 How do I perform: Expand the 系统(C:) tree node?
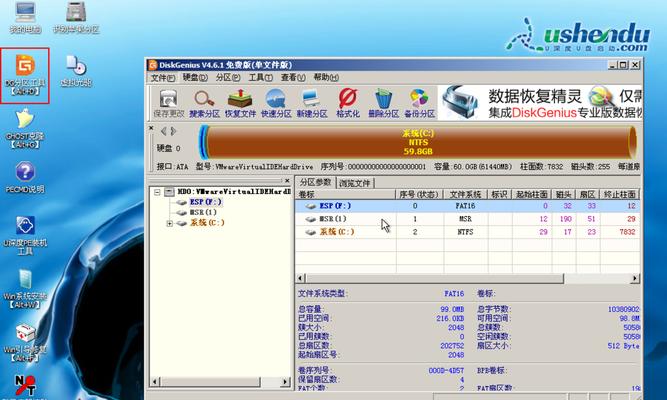[170, 223]
